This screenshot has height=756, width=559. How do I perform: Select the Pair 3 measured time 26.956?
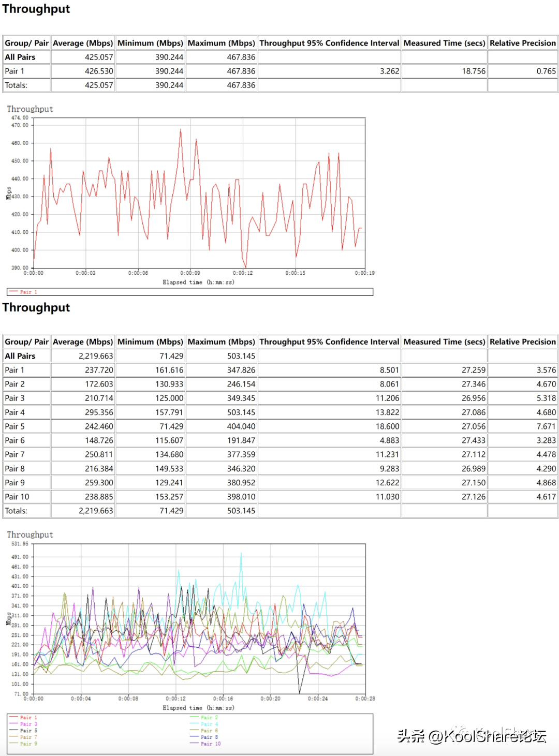click(x=474, y=398)
